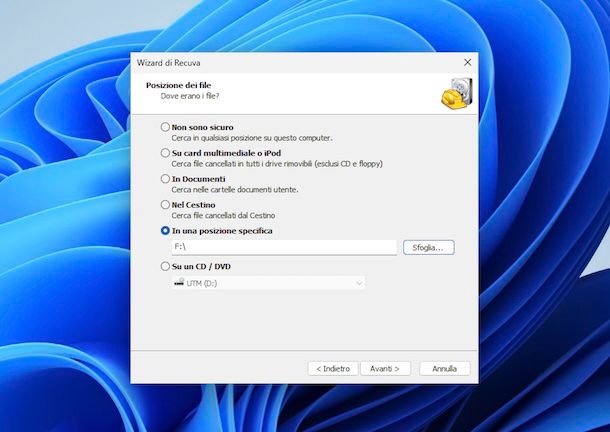Click the drive icon beside UTM (D:)
610x432 pixels.
point(179,282)
